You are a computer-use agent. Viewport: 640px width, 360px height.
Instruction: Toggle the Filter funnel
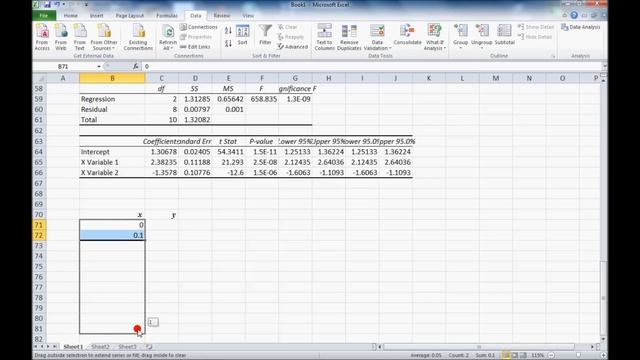coord(265,35)
